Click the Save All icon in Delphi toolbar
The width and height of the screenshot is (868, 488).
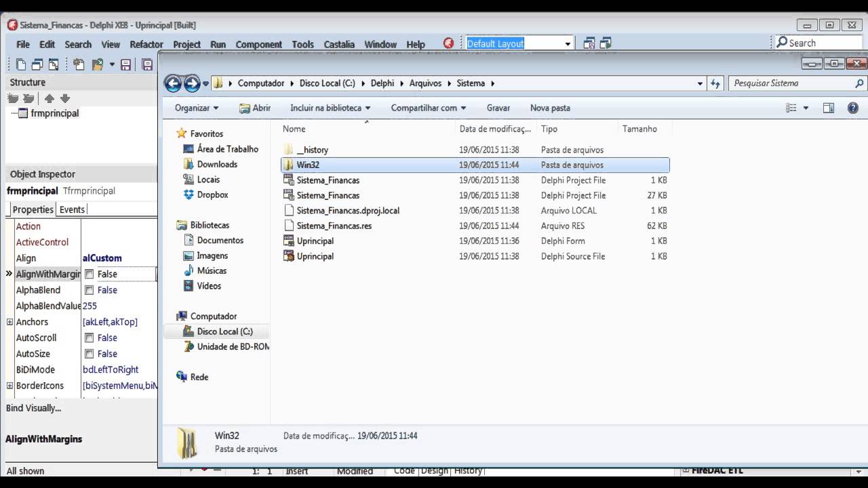coord(147,65)
